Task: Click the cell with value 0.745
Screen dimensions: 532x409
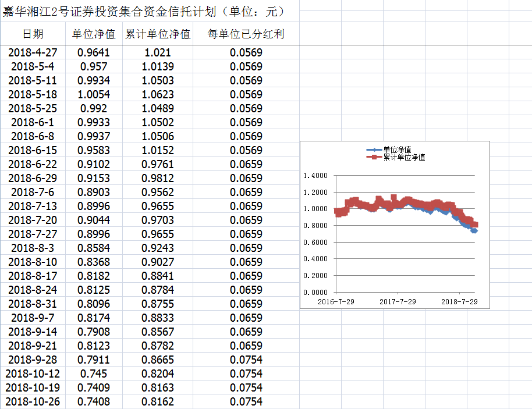Action: (x=94, y=373)
